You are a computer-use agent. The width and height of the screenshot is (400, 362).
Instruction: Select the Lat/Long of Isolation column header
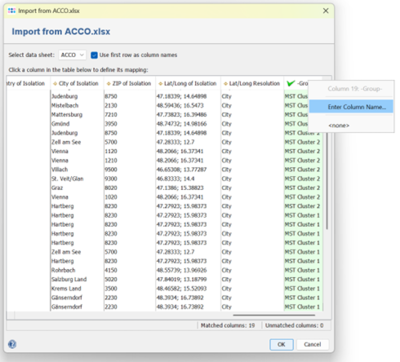[188, 83]
